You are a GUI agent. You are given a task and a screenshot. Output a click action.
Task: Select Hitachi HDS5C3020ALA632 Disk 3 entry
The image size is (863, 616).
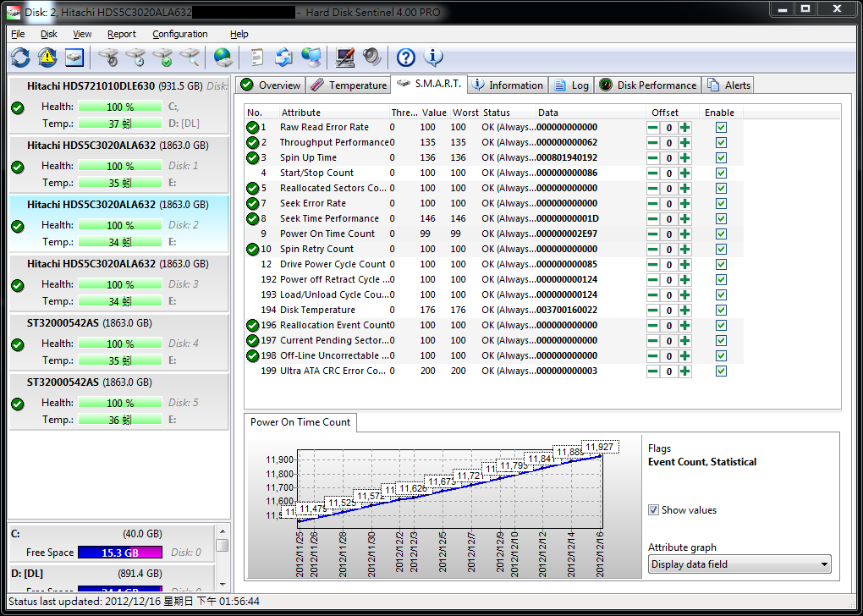[x=119, y=283]
